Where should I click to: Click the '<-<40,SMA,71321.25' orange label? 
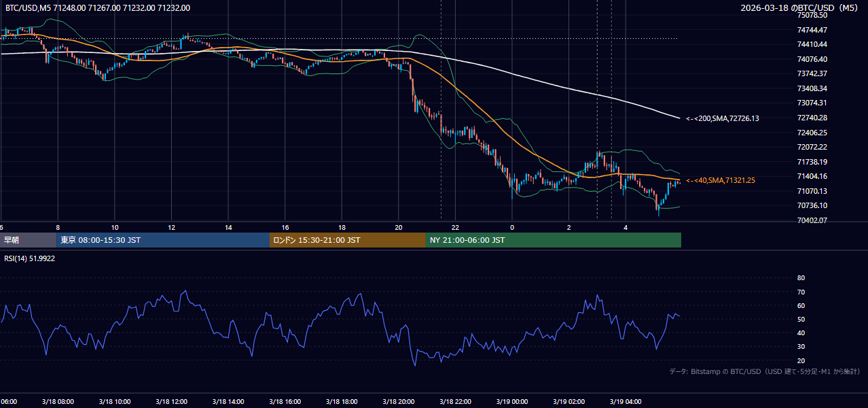pyautogui.click(x=721, y=180)
